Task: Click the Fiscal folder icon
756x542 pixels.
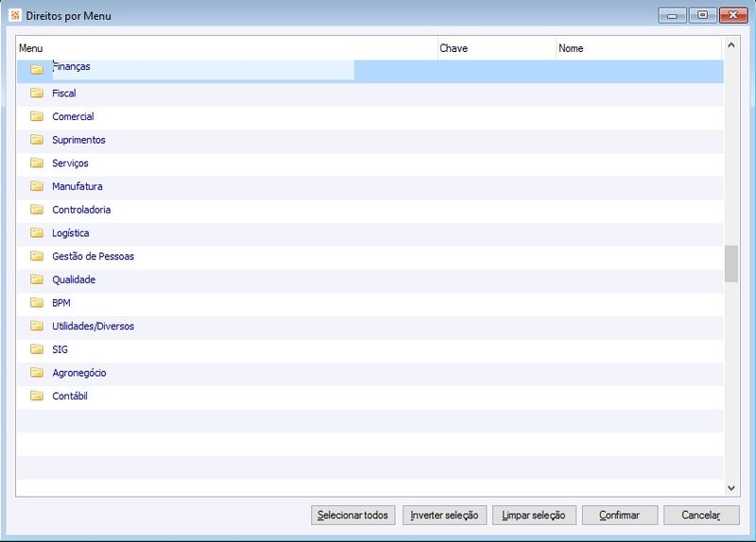Action: coord(37,93)
